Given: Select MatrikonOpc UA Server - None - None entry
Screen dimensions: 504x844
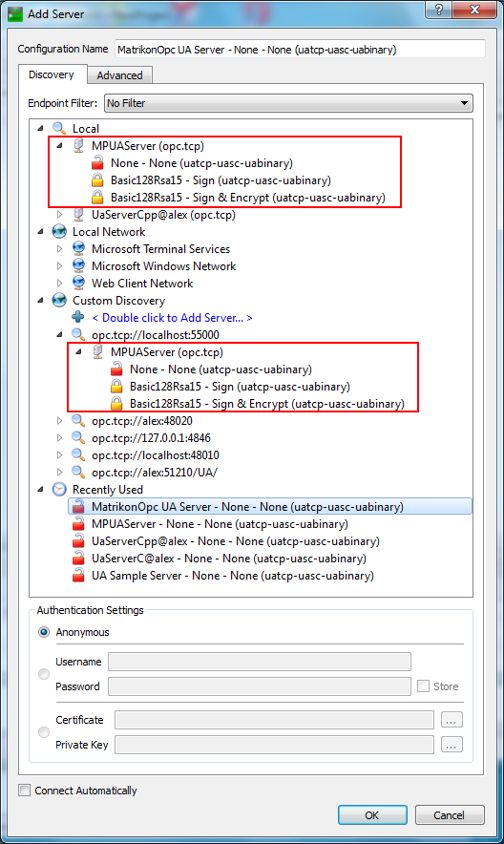Looking at the screenshot, I should pyautogui.click(x=270, y=507).
